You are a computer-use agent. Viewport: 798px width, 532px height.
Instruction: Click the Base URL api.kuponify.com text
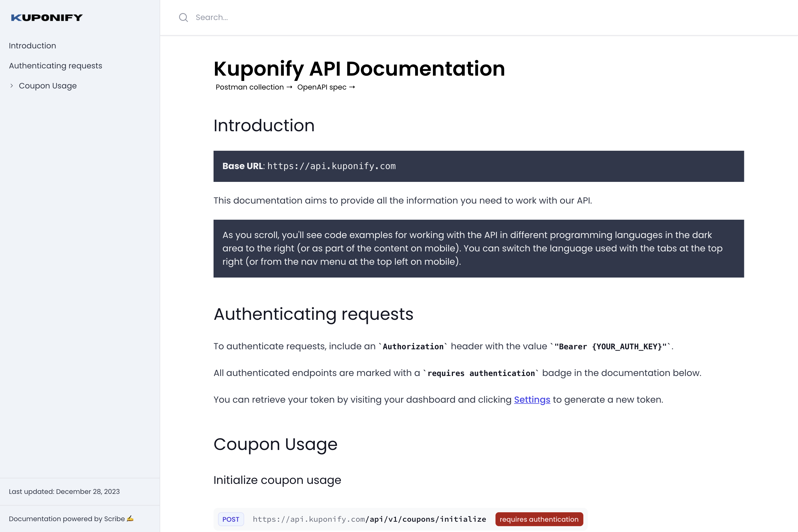[x=331, y=166]
